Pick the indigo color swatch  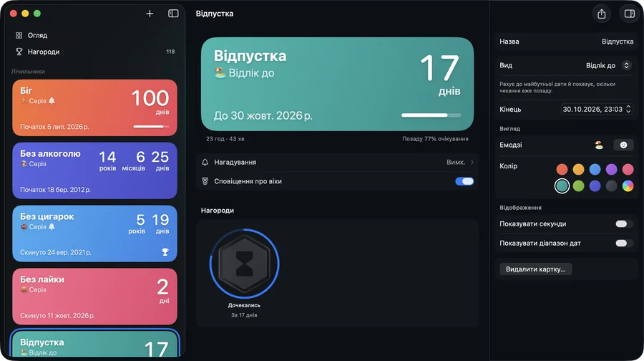coord(595,186)
